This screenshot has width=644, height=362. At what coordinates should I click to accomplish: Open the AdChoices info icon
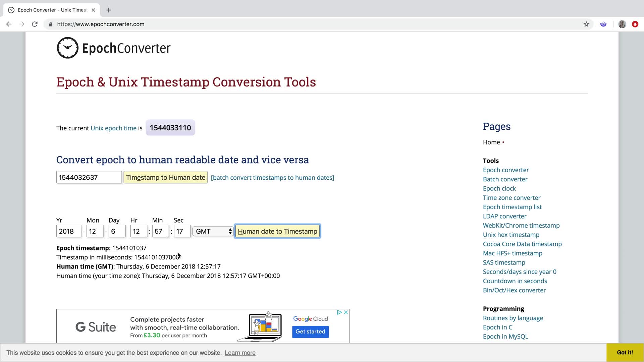tap(339, 312)
